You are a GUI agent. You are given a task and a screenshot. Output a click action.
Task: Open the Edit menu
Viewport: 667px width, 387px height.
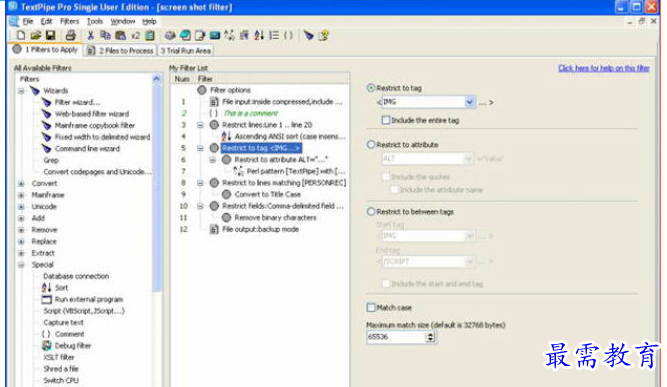pos(46,21)
